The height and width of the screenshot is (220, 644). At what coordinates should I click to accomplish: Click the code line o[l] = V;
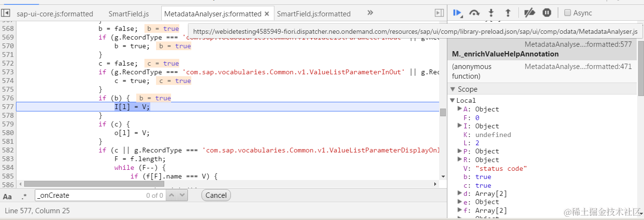[132, 133]
